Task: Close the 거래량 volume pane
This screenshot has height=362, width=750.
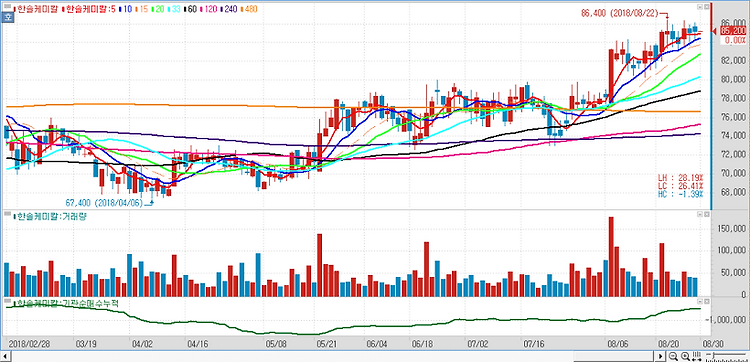Action: (x=706, y=215)
